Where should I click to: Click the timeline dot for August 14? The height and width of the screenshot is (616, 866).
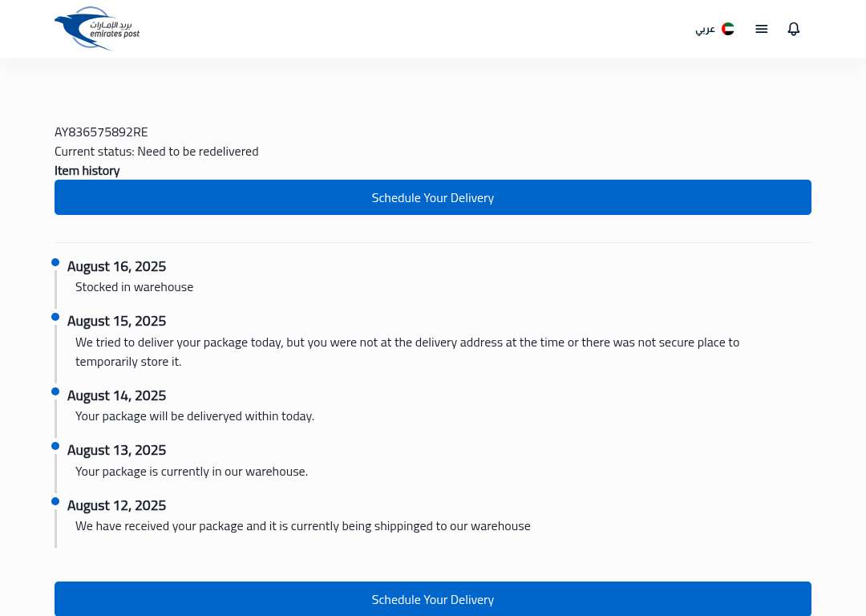tap(55, 391)
